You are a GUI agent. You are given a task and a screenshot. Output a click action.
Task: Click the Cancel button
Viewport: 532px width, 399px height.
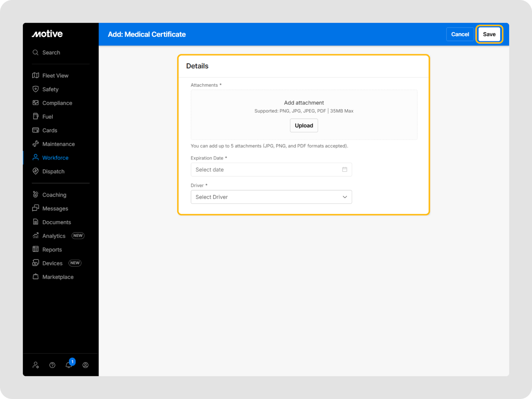point(460,34)
